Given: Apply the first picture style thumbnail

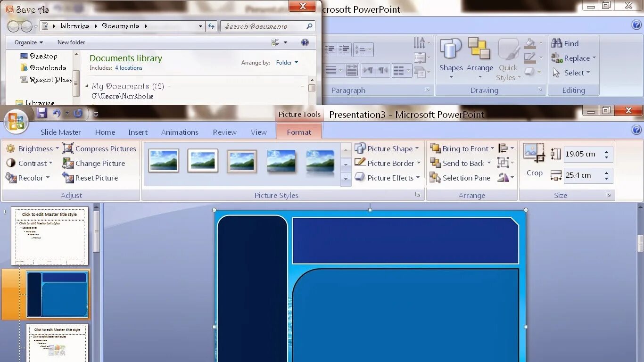Looking at the screenshot, I should point(164,161).
